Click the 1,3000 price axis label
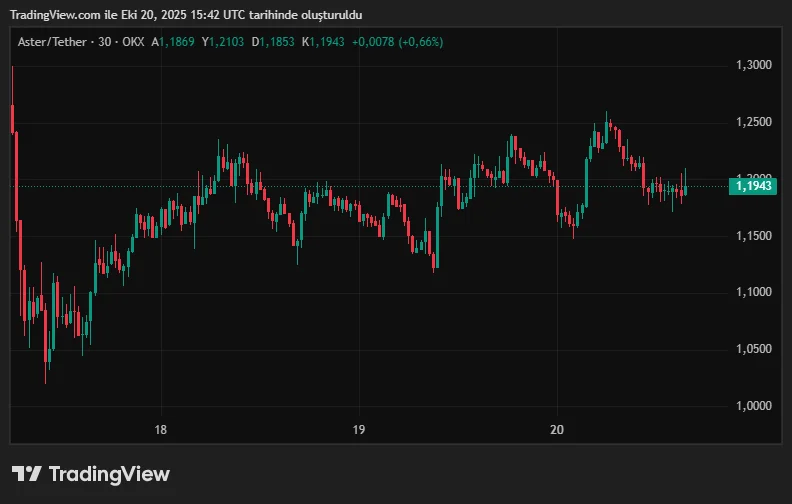The height and width of the screenshot is (504, 792). coord(755,65)
